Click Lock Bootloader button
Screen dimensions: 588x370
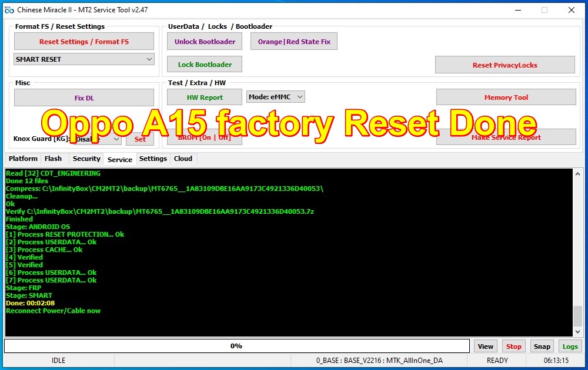(205, 65)
